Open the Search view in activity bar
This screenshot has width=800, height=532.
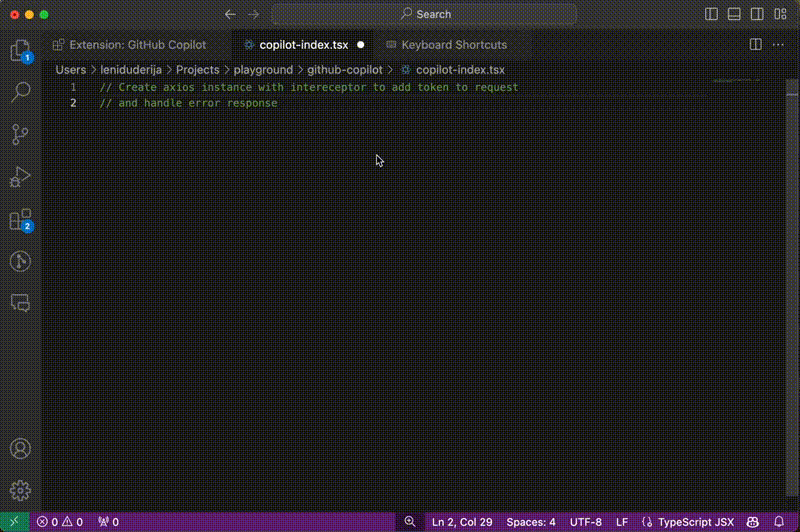tap(20, 92)
